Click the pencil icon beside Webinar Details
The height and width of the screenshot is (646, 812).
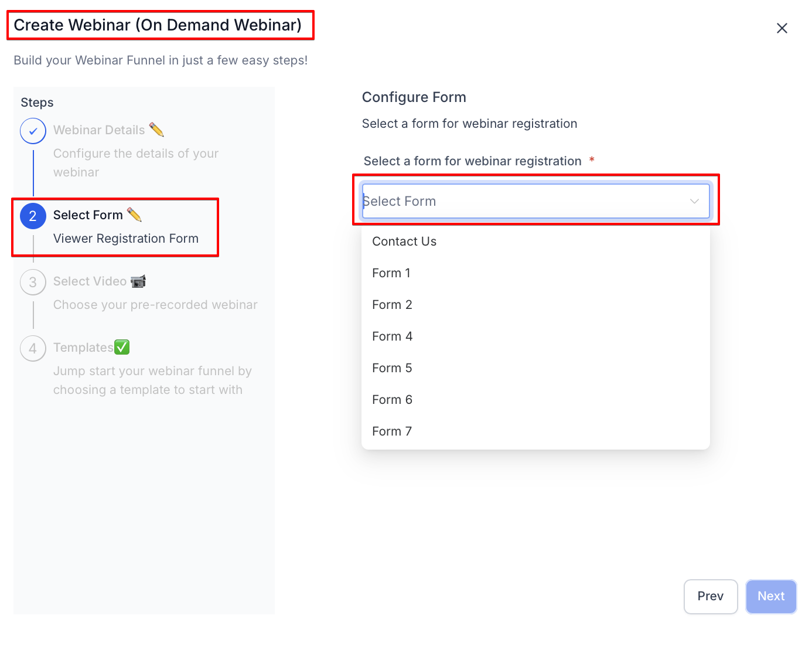(156, 130)
